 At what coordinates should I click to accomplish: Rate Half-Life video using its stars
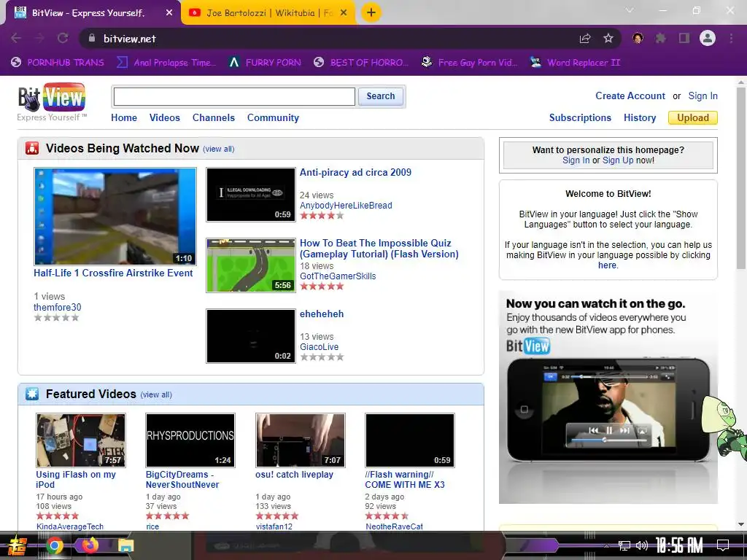56,318
